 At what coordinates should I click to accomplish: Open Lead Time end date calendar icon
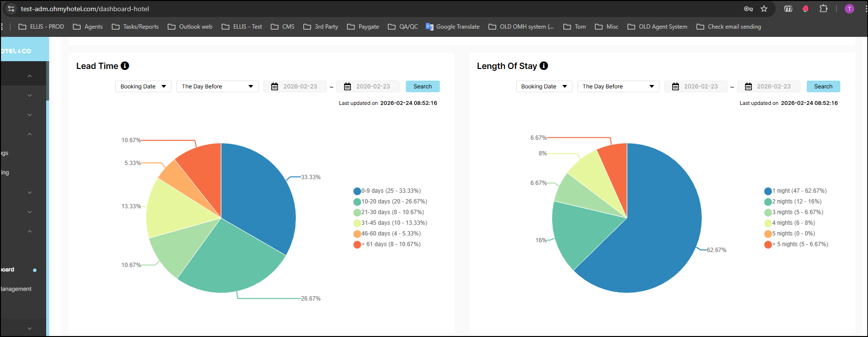pyautogui.click(x=347, y=86)
